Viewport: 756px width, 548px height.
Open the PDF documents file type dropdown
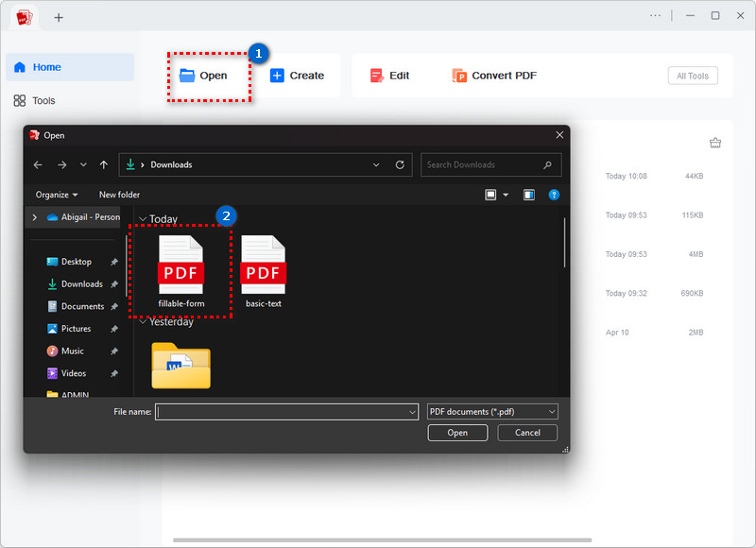[x=492, y=412]
